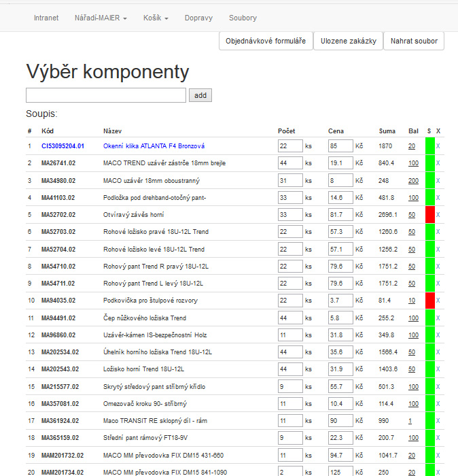
Task: Click the green status cell for MA26741.02
Action: pos(429,163)
